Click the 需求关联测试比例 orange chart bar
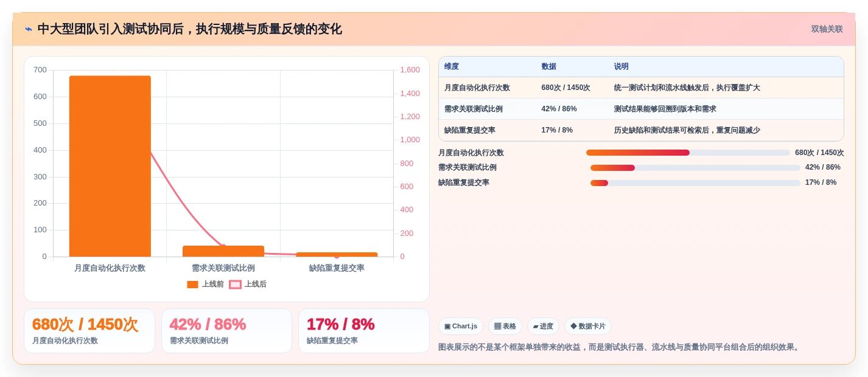This screenshot has width=868, height=377. pos(223,251)
